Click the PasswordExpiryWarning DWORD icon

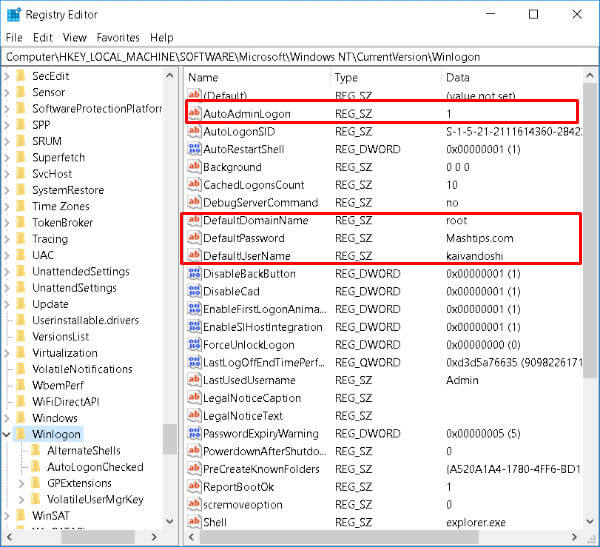point(194,433)
